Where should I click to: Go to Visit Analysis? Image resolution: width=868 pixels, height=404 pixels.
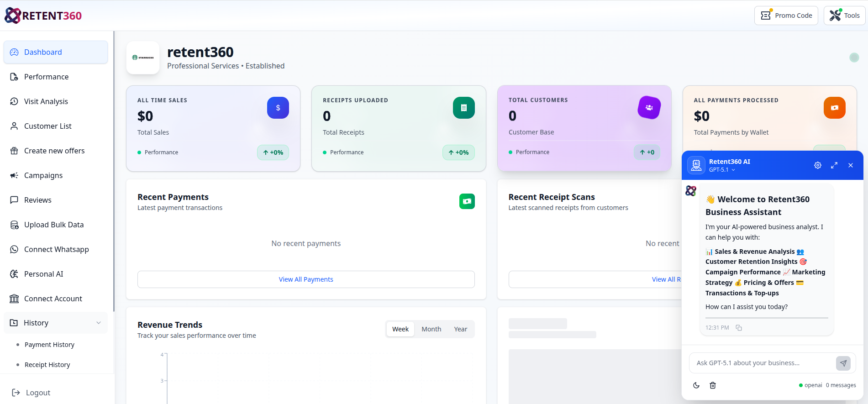[56, 101]
